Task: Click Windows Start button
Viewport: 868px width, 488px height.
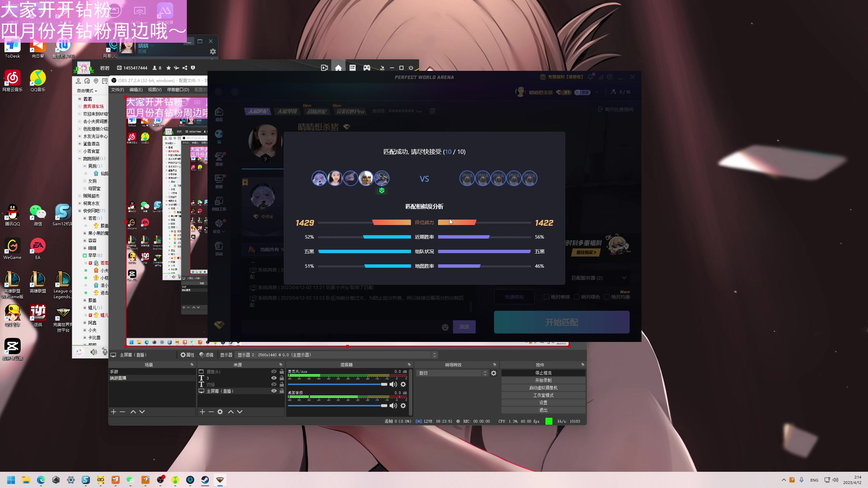Action: coord(11,480)
